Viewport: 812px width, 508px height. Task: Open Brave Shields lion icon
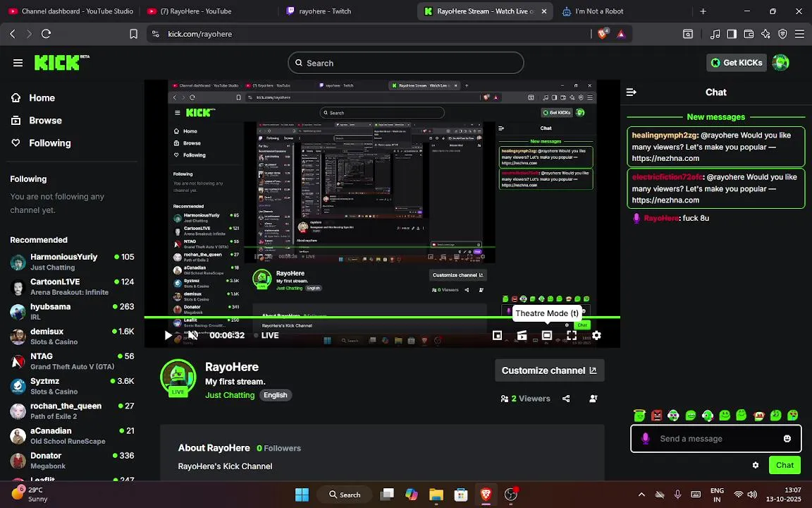point(603,34)
